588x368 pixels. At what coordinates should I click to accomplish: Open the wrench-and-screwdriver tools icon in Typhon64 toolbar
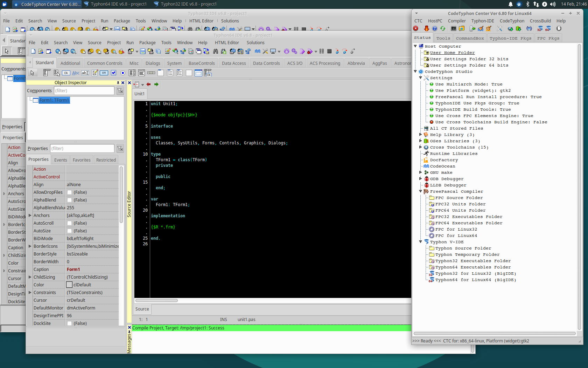click(x=265, y=52)
